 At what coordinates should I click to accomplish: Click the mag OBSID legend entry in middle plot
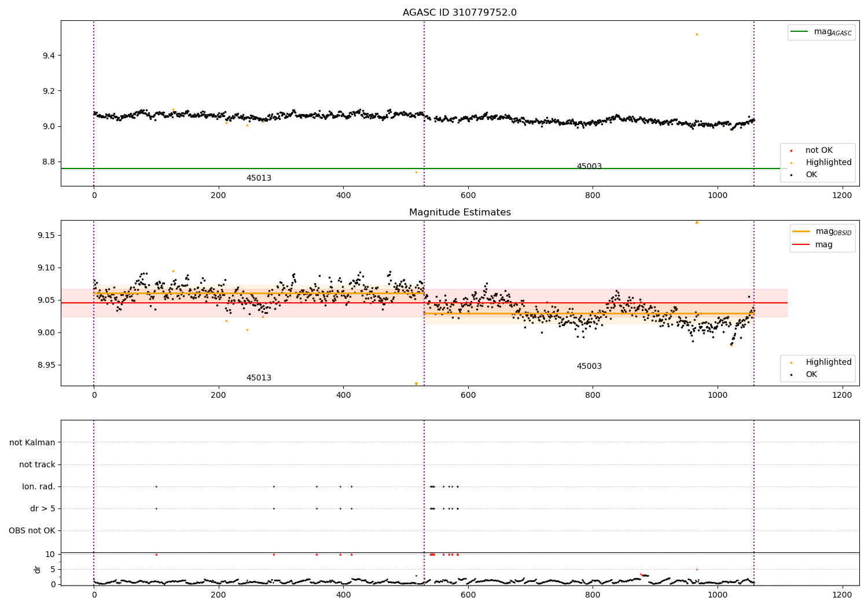click(822, 232)
